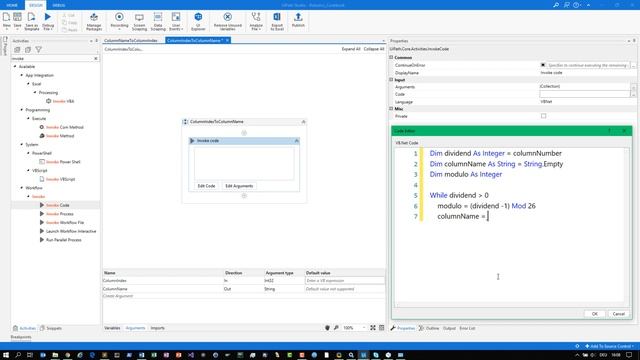Launch Data Scraping tool

[x=158, y=21]
